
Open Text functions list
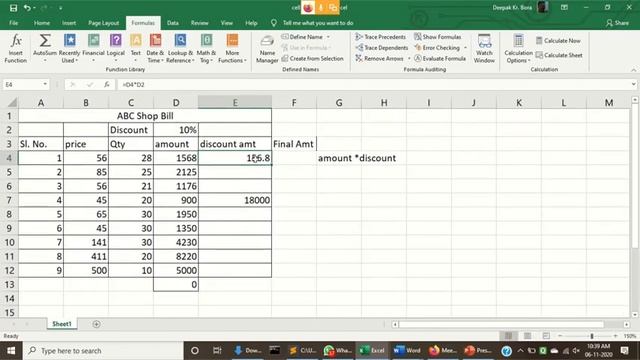click(x=136, y=48)
